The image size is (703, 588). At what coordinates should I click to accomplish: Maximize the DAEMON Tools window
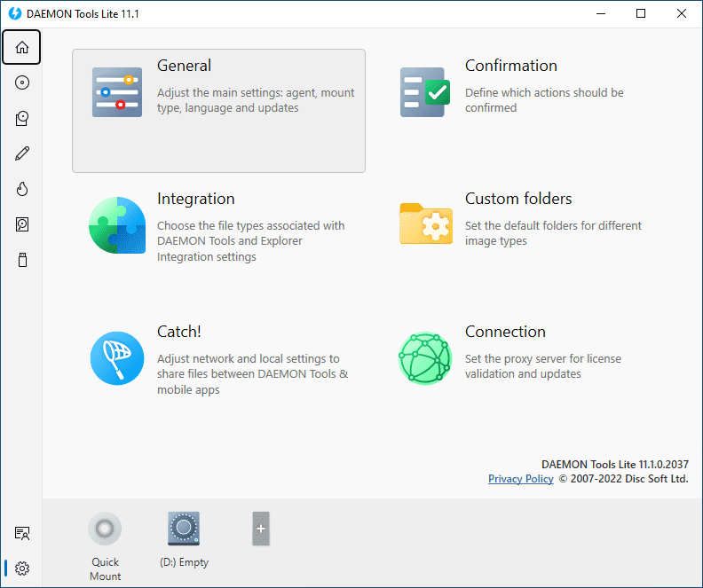click(641, 13)
